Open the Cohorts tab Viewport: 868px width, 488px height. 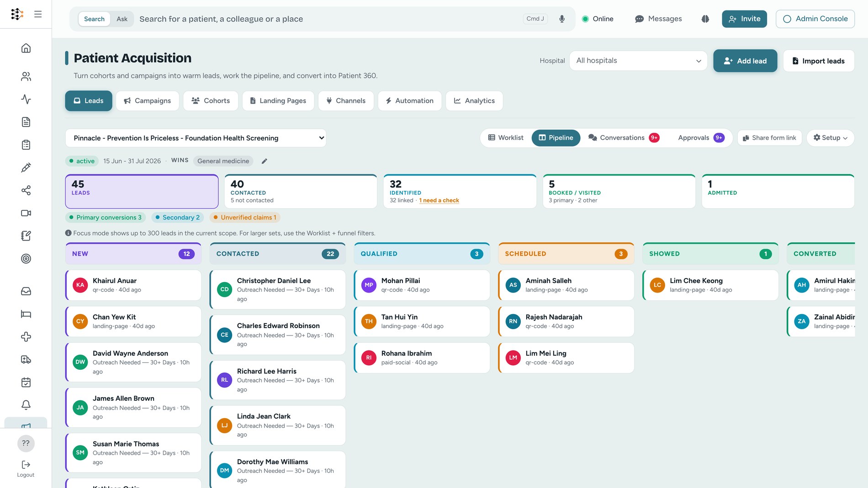[211, 101]
